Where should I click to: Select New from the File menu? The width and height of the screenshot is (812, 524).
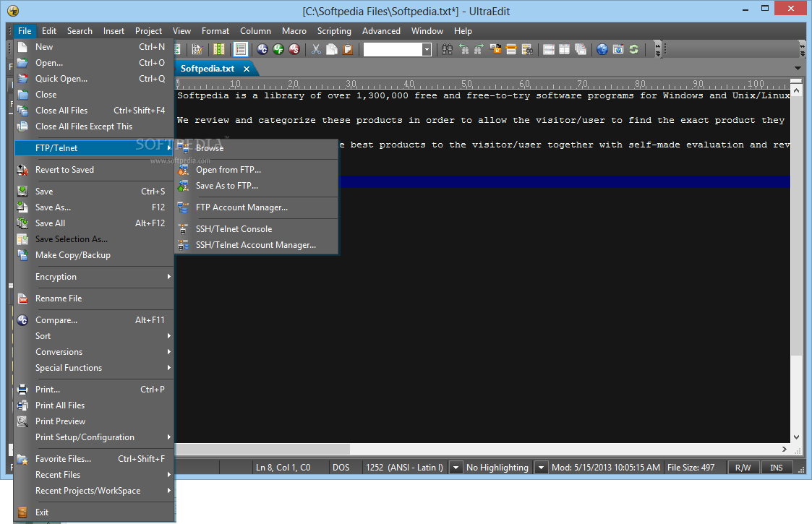pos(94,47)
